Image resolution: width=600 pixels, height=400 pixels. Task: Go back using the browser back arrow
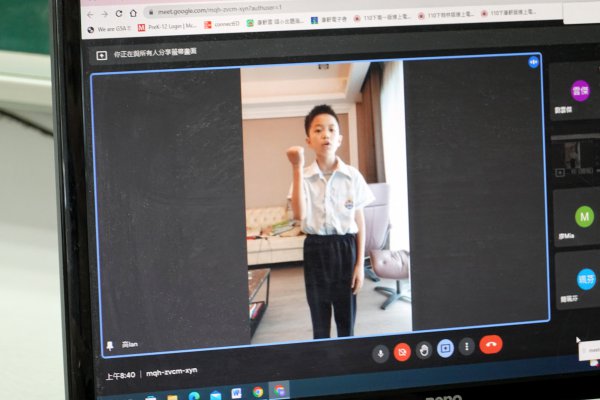click(x=90, y=15)
